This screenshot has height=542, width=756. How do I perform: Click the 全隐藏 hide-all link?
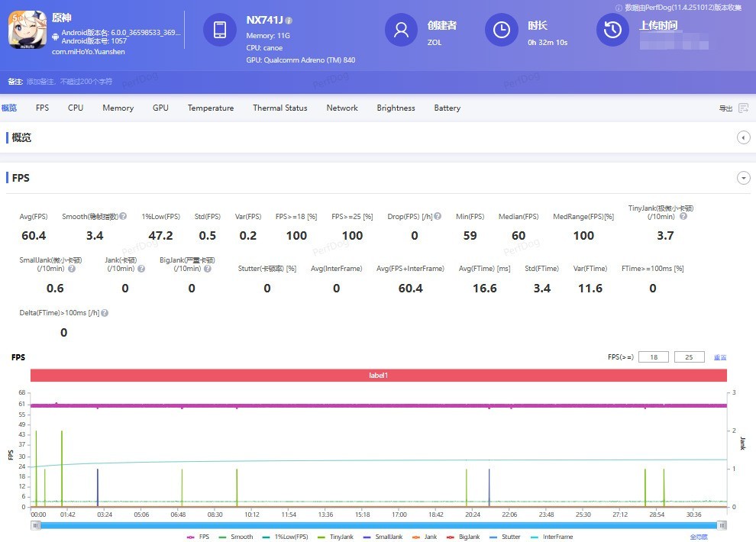click(x=699, y=537)
